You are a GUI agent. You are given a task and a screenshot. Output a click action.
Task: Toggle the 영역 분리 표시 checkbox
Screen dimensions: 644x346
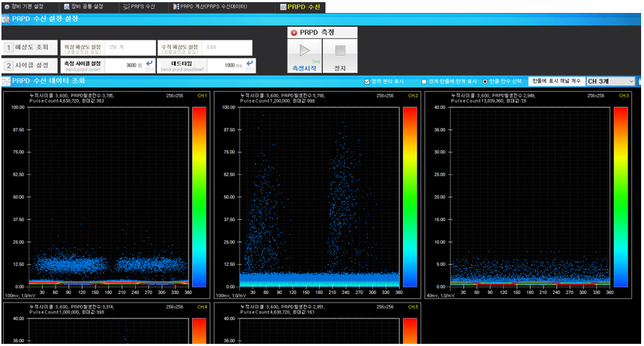pyautogui.click(x=367, y=82)
